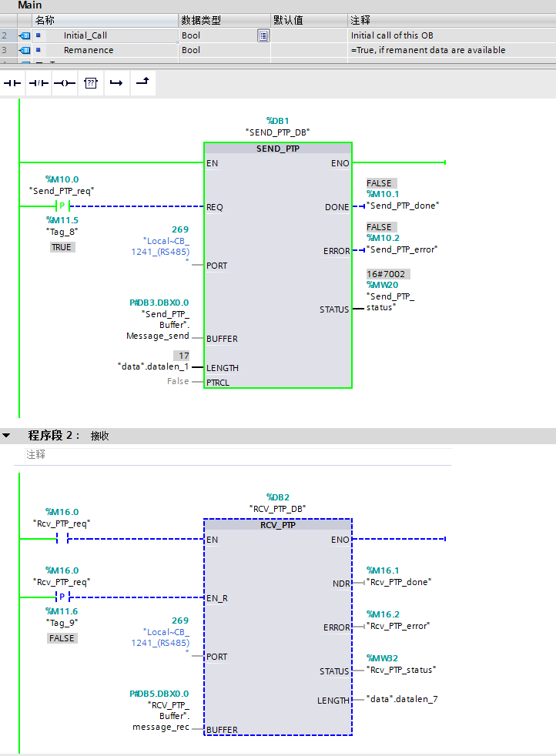Insert a normally open contact
Image resolution: width=556 pixels, height=756 pixels.
point(12,83)
